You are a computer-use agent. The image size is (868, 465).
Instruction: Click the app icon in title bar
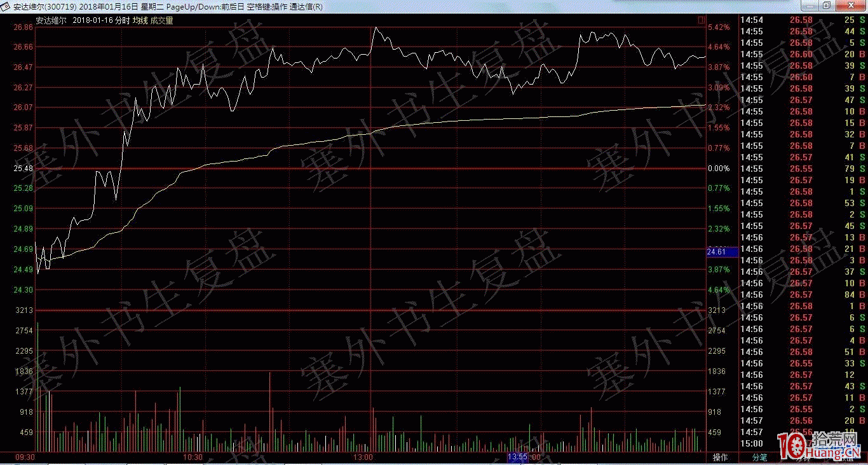[6, 6]
